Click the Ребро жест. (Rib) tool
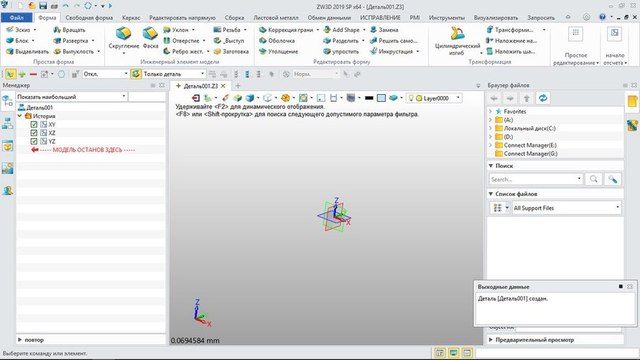 click(183, 51)
